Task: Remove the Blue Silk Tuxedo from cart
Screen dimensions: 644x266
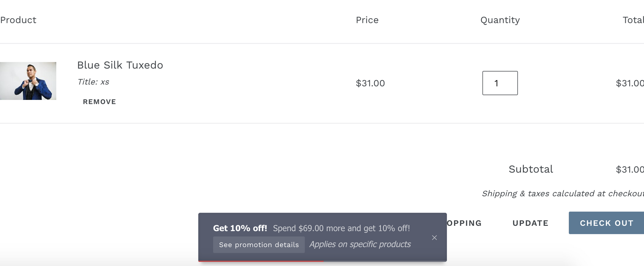Action: pos(99,102)
